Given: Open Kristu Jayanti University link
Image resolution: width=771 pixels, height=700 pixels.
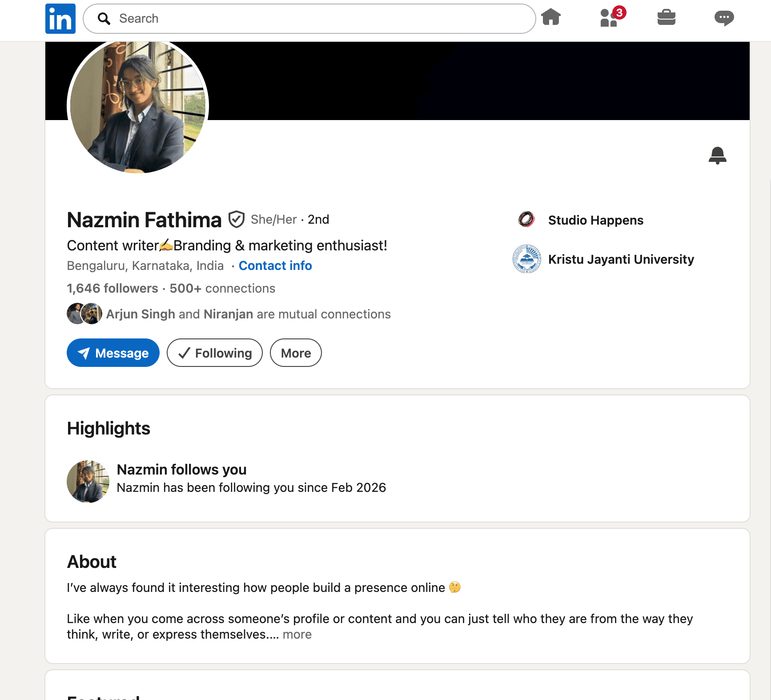Looking at the screenshot, I should 621,259.
